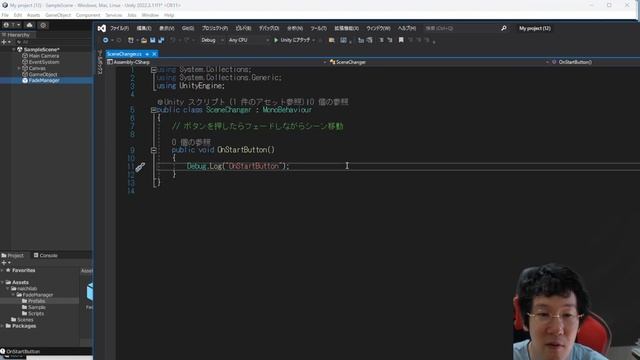Click the 0 個の参照 CodeLens link
640x360 pixels.
tap(191, 142)
